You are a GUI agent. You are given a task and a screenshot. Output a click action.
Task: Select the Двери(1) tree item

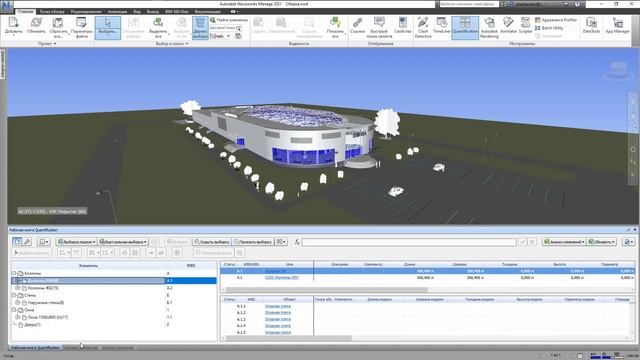tap(32, 324)
